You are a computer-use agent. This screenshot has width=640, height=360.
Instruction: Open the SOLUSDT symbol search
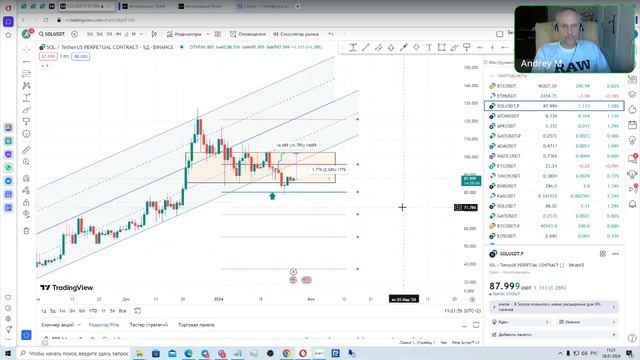click(52, 34)
